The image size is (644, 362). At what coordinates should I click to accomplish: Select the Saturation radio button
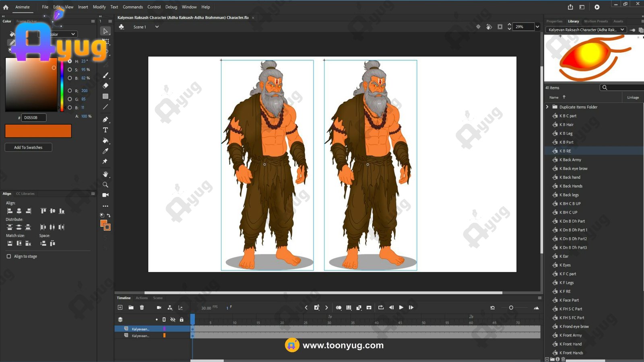coord(70,70)
